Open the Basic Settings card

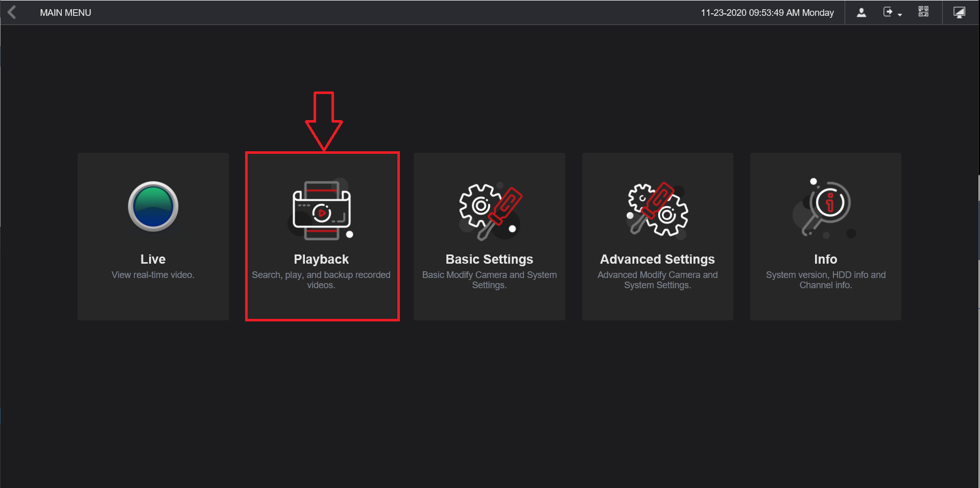[x=489, y=236]
